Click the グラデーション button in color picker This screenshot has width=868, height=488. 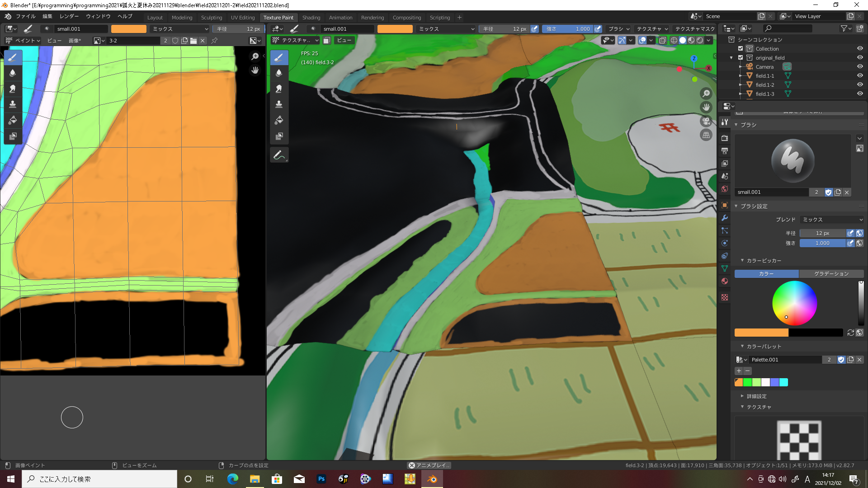831,274
